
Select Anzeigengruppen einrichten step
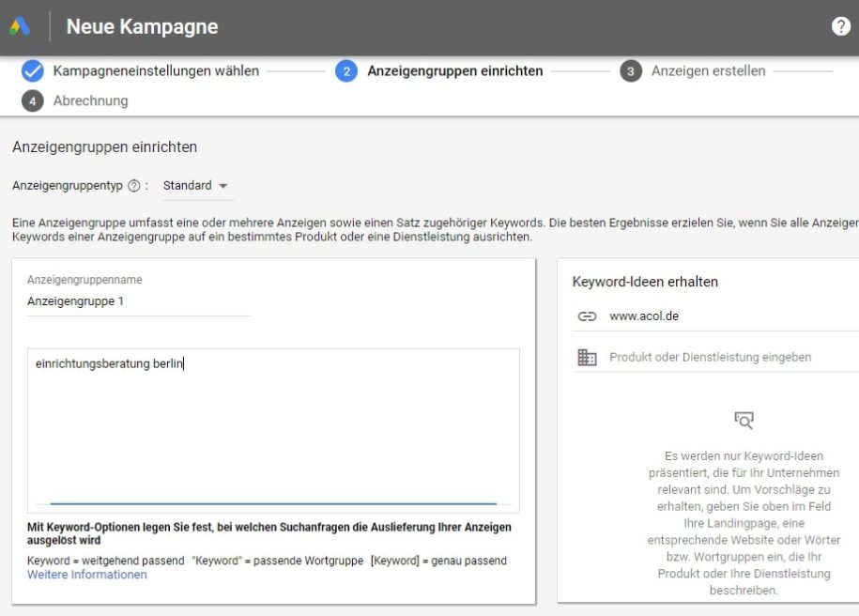pos(454,71)
